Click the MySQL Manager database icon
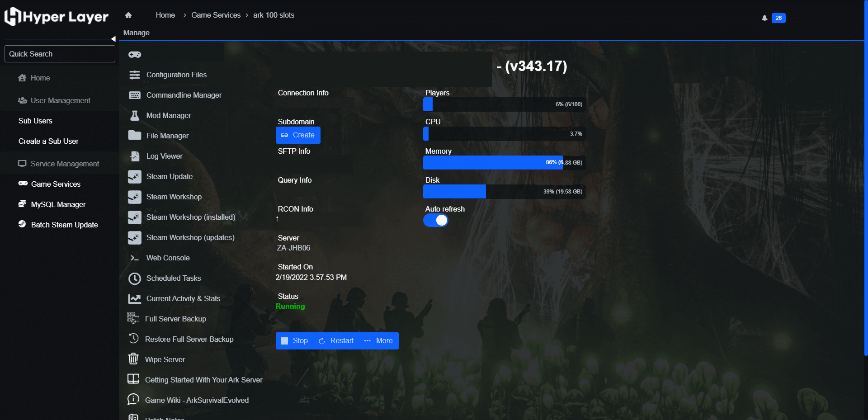The width and height of the screenshot is (868, 420). 22,204
